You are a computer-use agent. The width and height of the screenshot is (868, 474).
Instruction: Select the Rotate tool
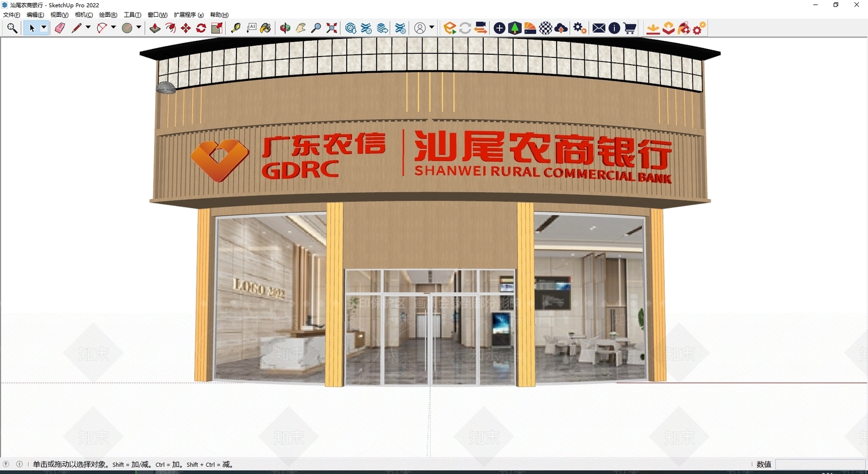[201, 28]
